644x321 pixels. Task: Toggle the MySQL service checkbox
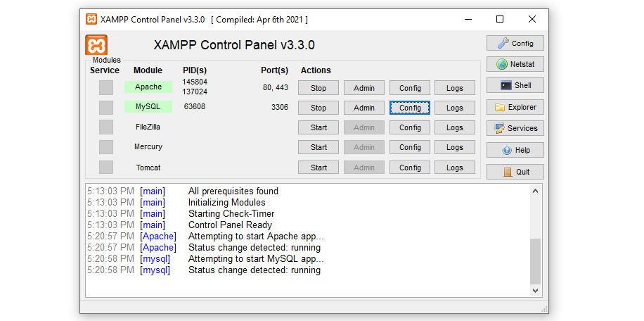pyautogui.click(x=106, y=107)
